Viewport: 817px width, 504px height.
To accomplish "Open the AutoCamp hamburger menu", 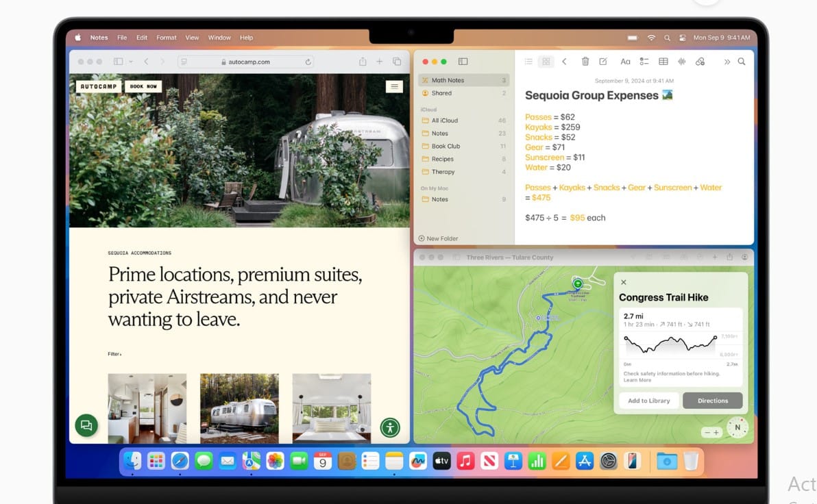I will click(x=394, y=86).
